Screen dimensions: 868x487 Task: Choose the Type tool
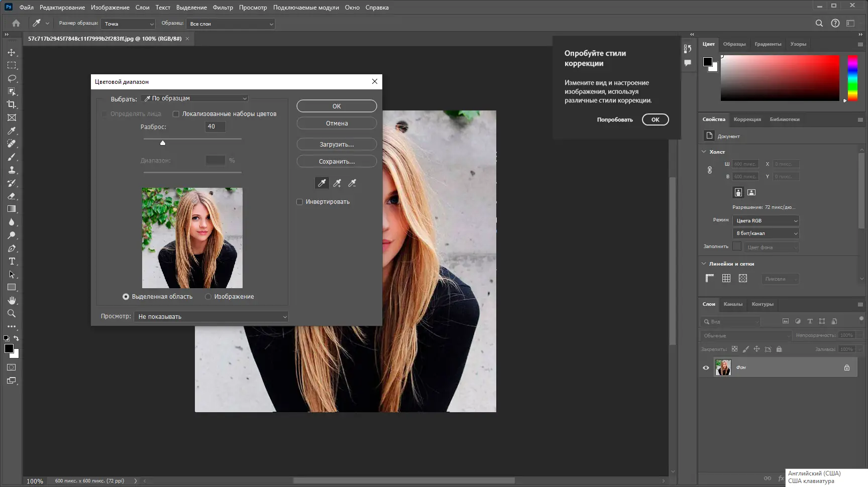12,261
